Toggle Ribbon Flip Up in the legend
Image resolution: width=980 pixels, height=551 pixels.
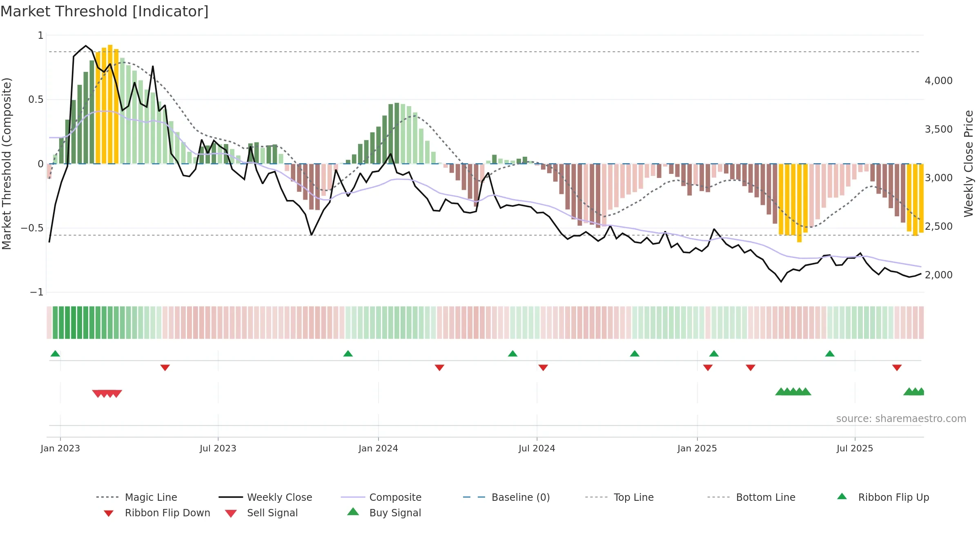pos(883,497)
